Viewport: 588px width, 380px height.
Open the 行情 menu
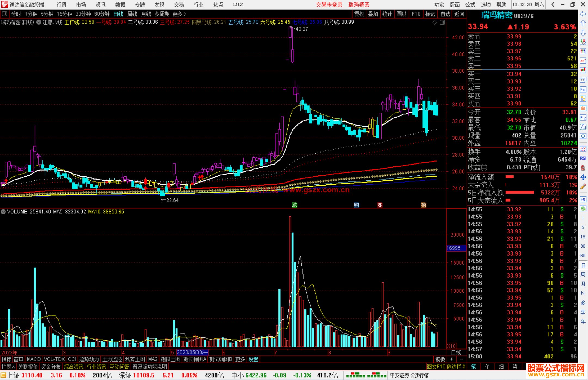(62, 5)
